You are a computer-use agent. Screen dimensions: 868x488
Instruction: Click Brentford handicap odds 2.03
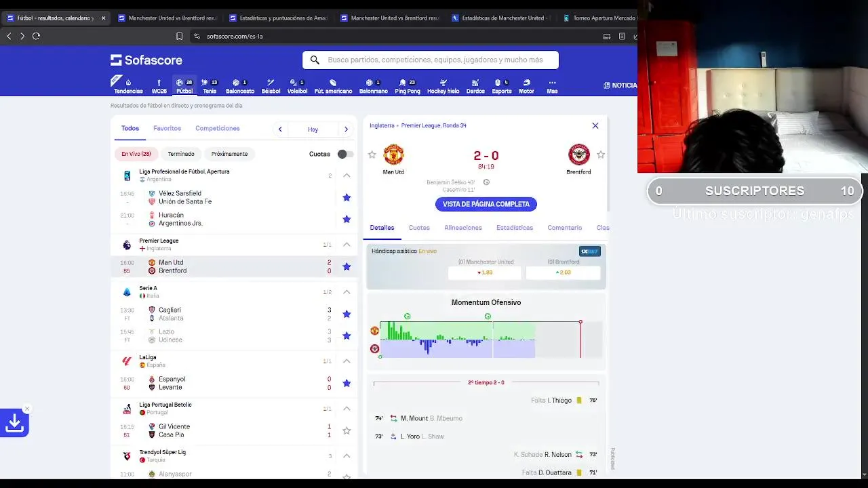tap(564, 272)
